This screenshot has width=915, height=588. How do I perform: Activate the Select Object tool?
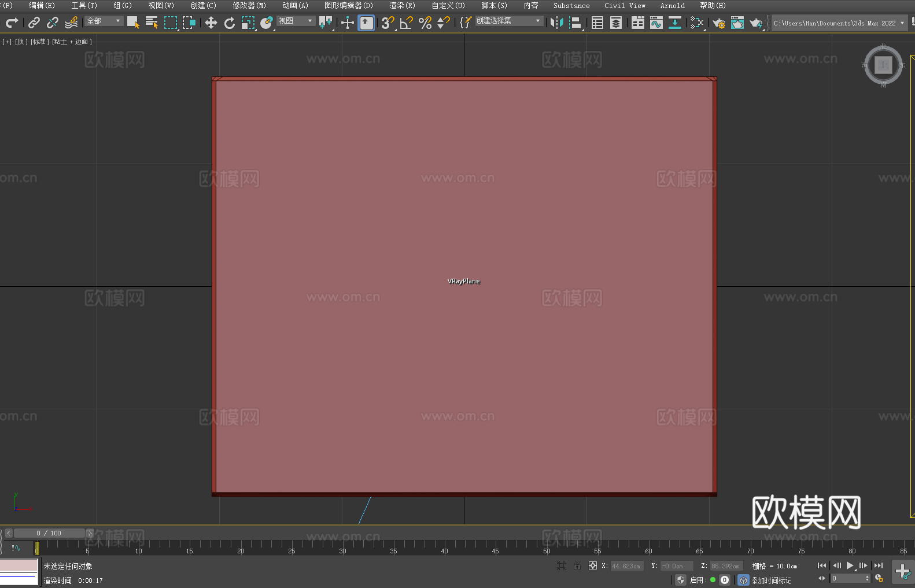(133, 23)
